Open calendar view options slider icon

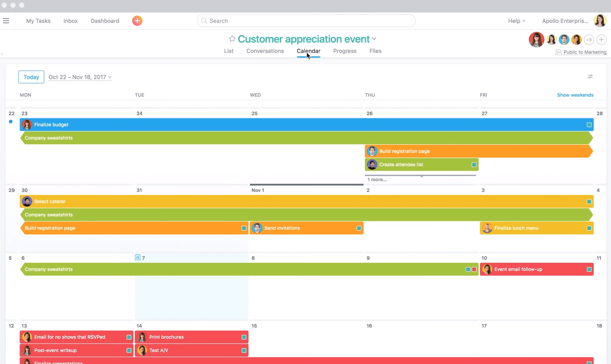point(590,77)
